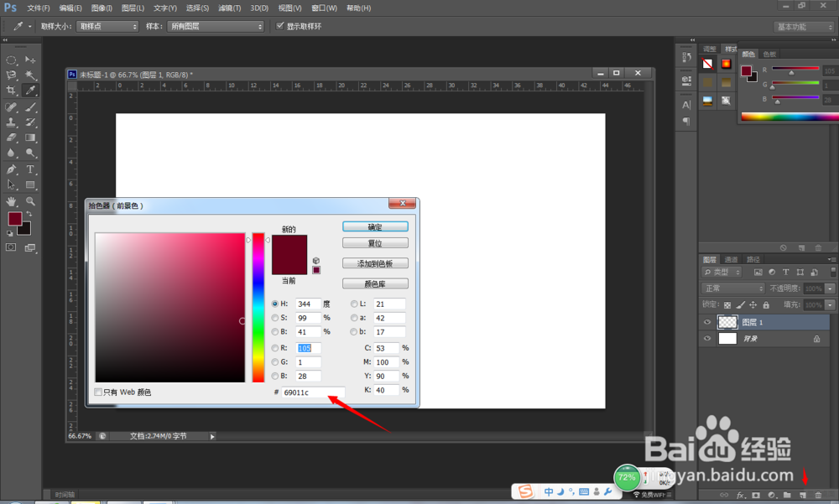Select the Zoom tool
Viewport: 839px width, 504px height.
click(x=30, y=202)
